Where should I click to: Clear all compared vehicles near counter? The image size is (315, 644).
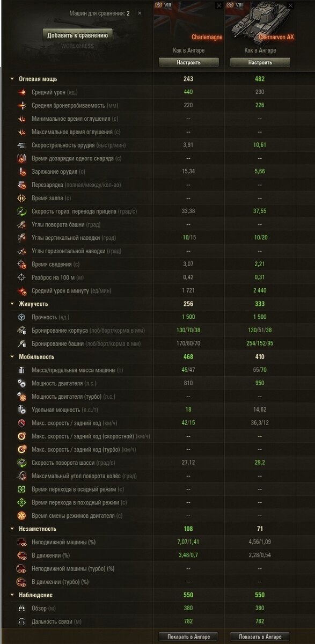coord(140,13)
